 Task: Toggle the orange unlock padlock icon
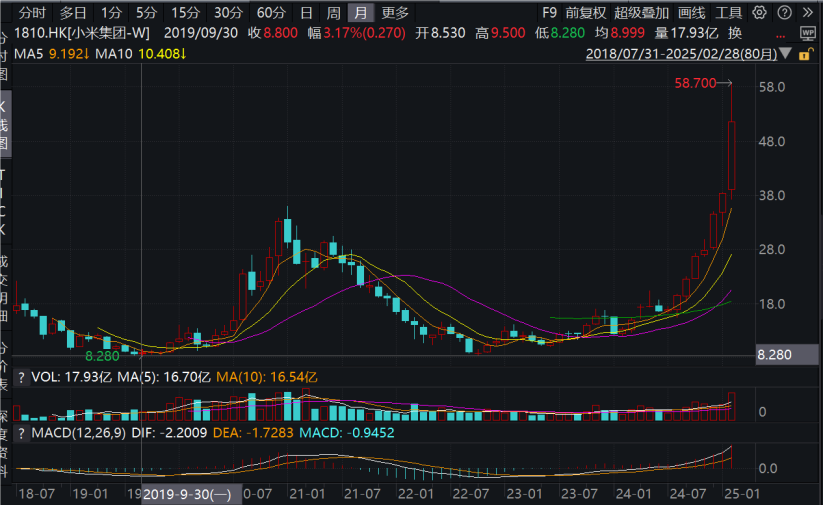[805, 54]
